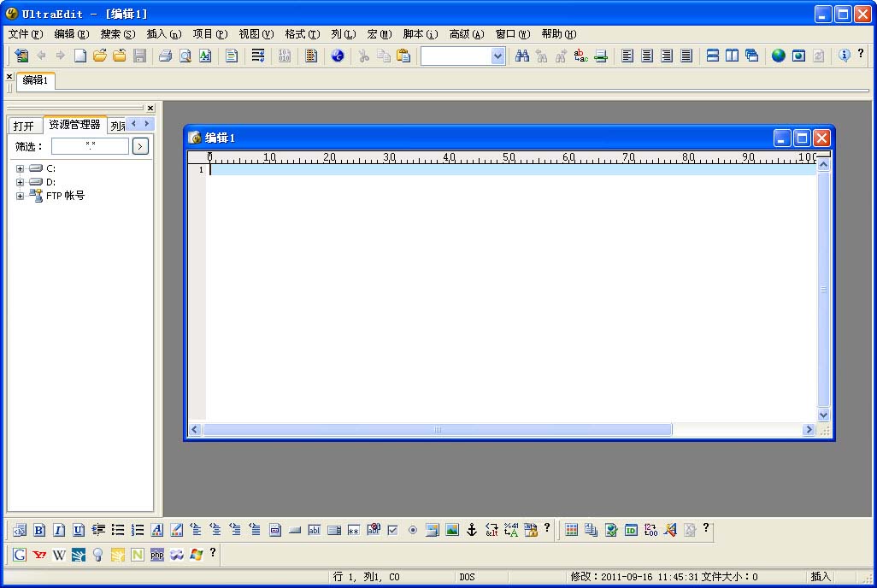
Task: Click the PHP icon in bottom toolbar
Action: (x=157, y=555)
